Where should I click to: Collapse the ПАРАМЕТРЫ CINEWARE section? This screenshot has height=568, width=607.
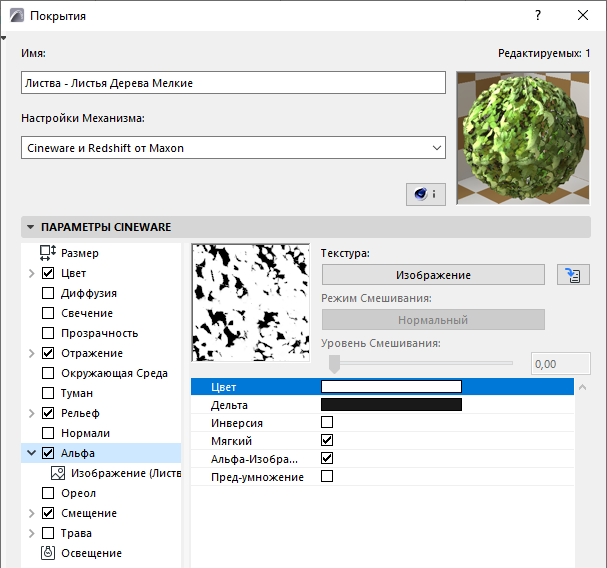31,227
